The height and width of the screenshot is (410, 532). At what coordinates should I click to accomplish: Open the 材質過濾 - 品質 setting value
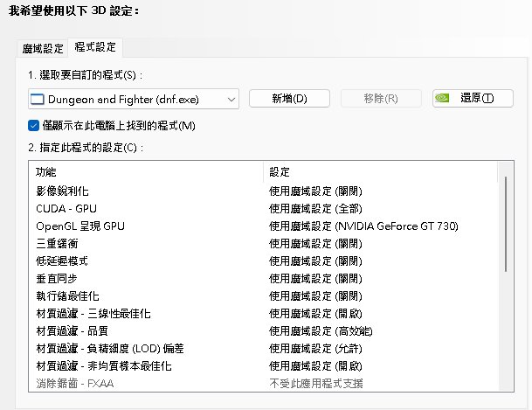tap(321, 331)
